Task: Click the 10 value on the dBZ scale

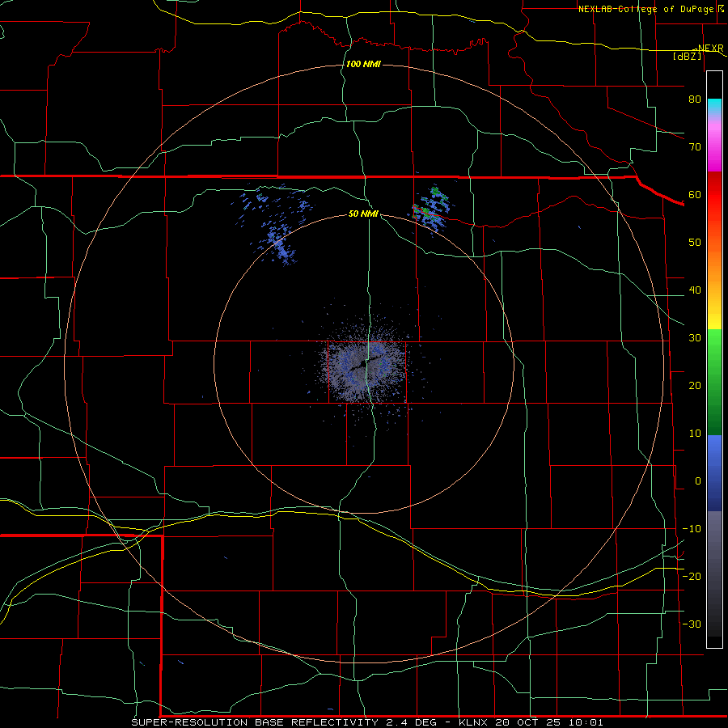Action: point(695,434)
